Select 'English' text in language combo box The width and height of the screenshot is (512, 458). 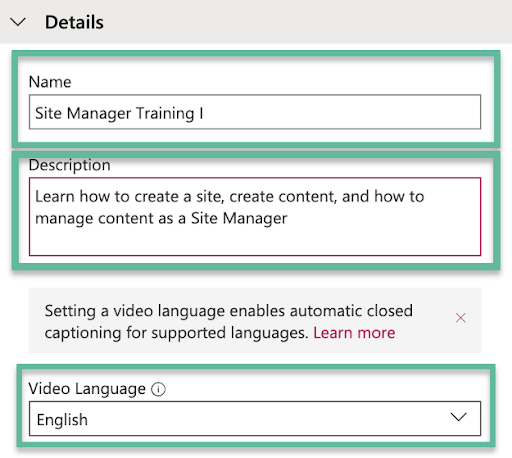point(62,420)
